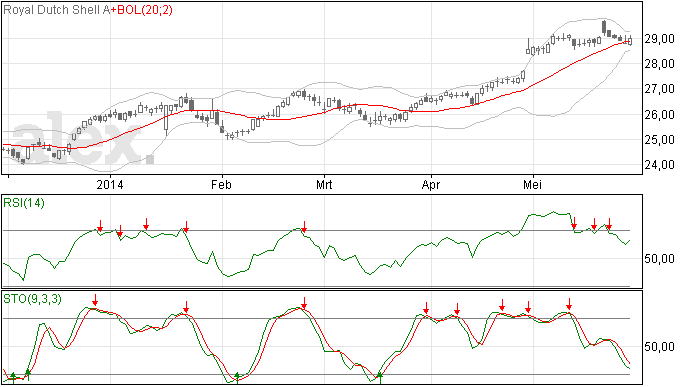
Task: Click the '27,00' price axis value
Action: coord(659,89)
